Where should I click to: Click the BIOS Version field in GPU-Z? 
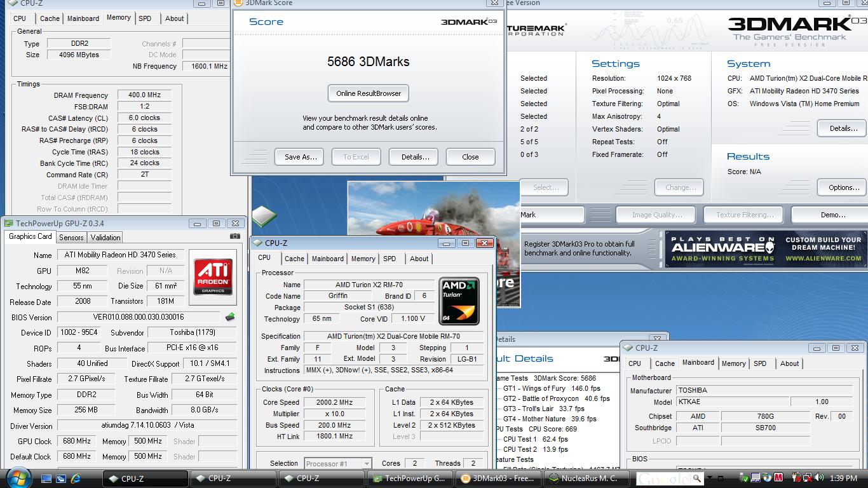pos(139,316)
